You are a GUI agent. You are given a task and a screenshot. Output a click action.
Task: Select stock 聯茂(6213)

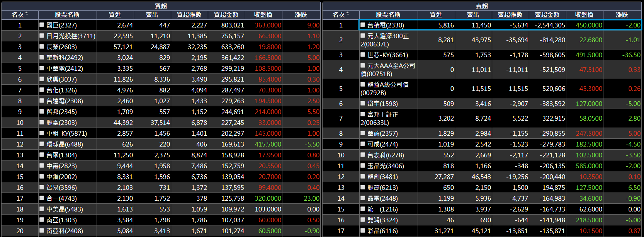click(x=382, y=188)
